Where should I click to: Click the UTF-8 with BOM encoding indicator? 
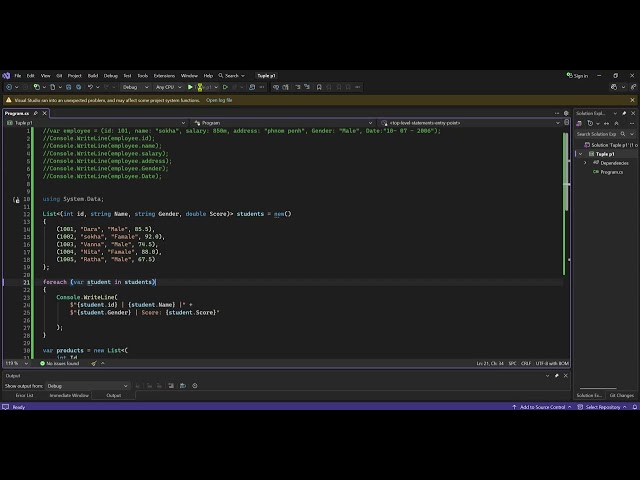coord(552,363)
